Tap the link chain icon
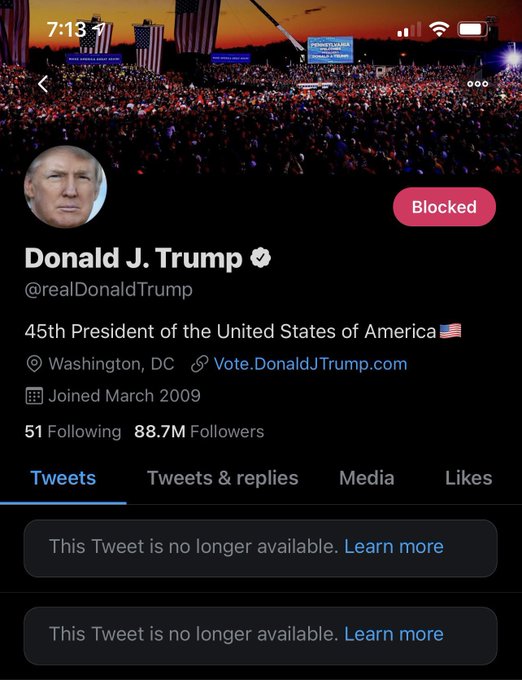This screenshot has height=680, width=522. [199, 364]
